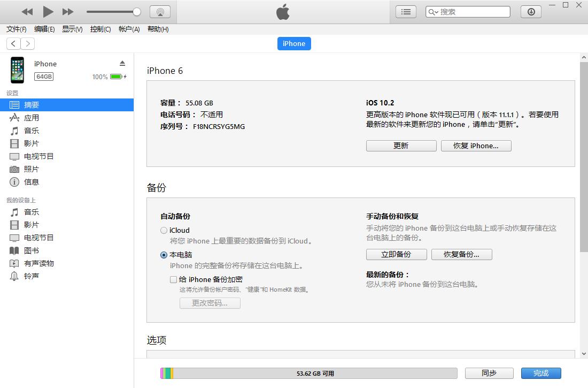
Task: Open the downloads icon near the search field
Action: tap(530, 11)
